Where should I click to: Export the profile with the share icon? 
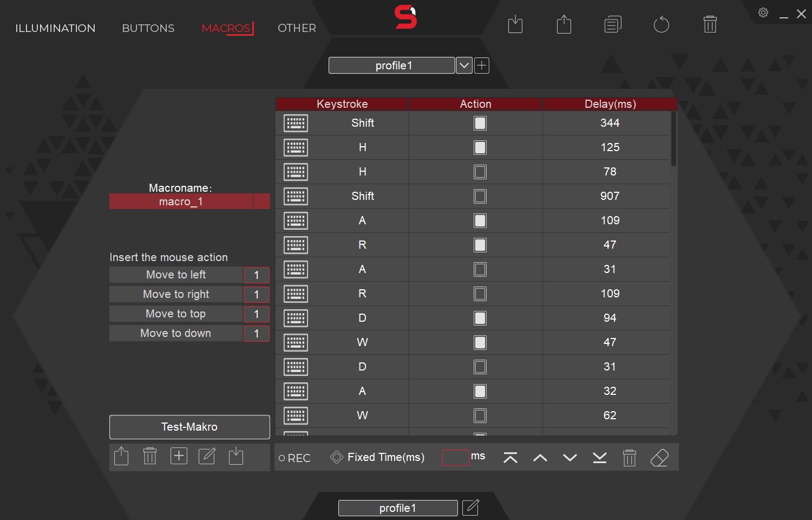(x=564, y=24)
